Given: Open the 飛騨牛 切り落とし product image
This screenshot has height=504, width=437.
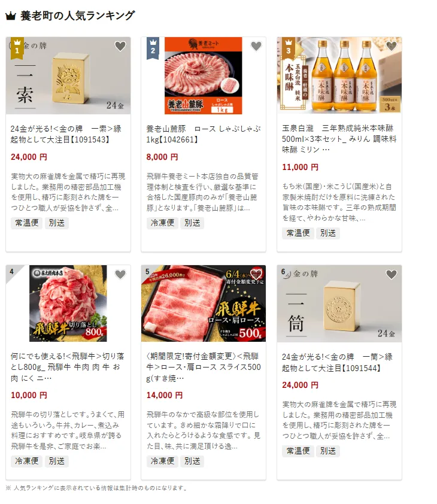Looking at the screenshot, I should [x=68, y=303].
